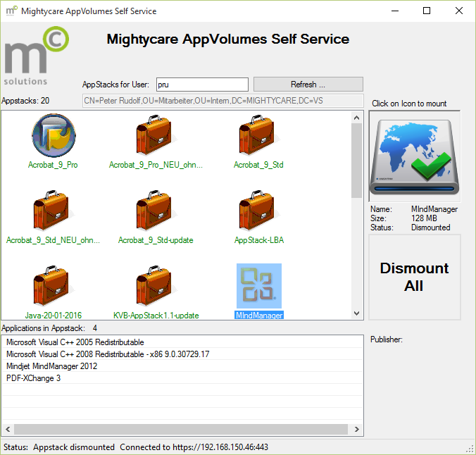Click the Name value MIndManager in details
This screenshot has height=455, width=476.
(x=434, y=209)
